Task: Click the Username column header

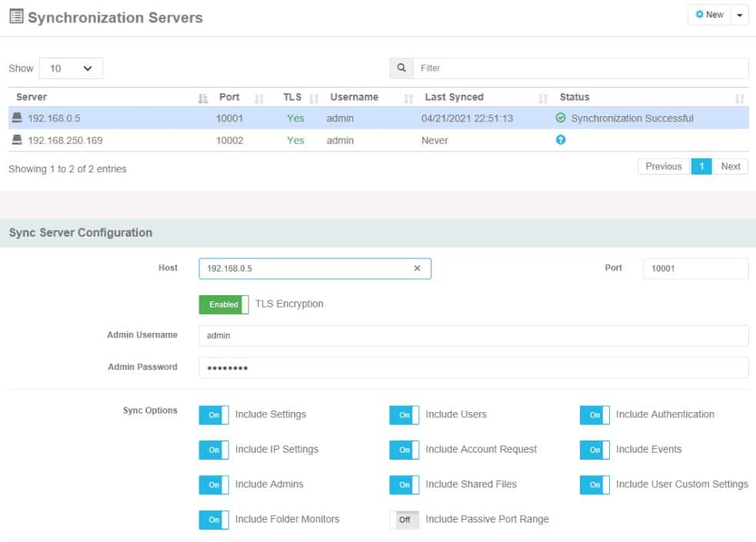Action: pos(354,97)
